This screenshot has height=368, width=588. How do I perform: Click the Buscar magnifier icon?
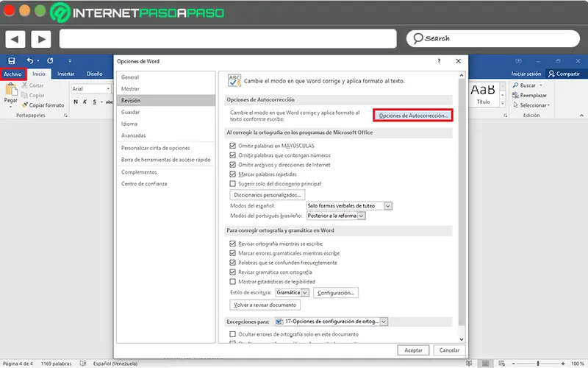click(x=516, y=85)
